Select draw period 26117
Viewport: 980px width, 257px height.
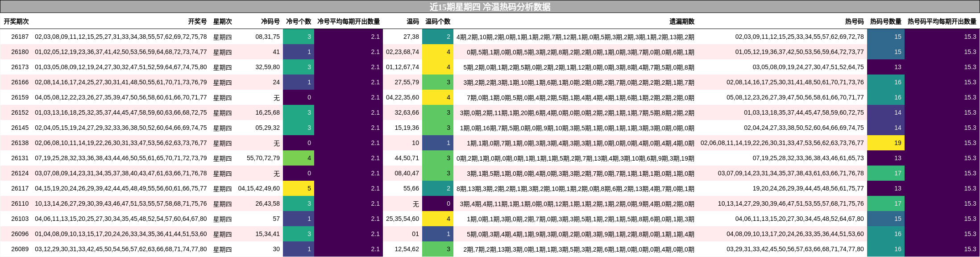point(20,188)
